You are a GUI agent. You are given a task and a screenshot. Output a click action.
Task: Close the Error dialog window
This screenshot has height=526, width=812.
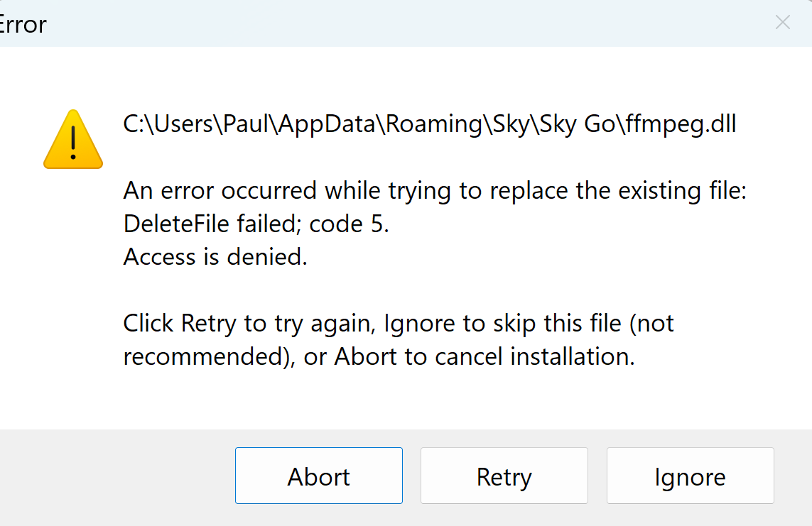pos(782,23)
